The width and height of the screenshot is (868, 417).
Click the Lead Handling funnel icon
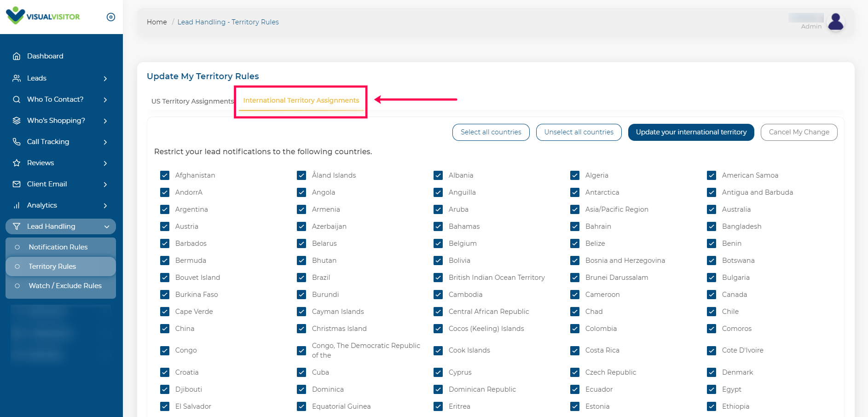click(x=17, y=226)
